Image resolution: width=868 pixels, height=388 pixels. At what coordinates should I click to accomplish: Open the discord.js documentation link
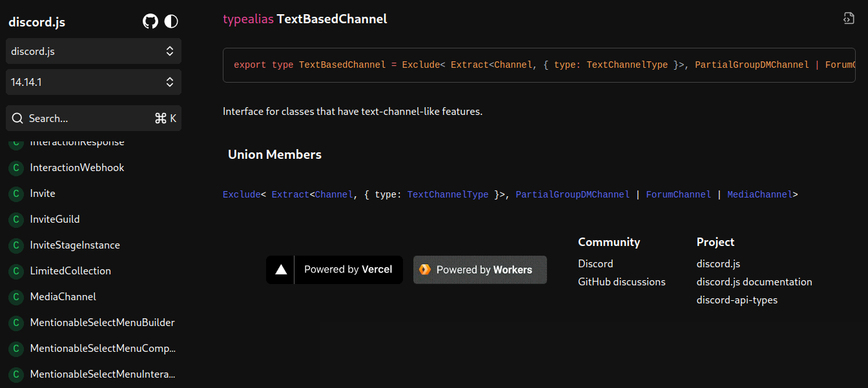(754, 281)
